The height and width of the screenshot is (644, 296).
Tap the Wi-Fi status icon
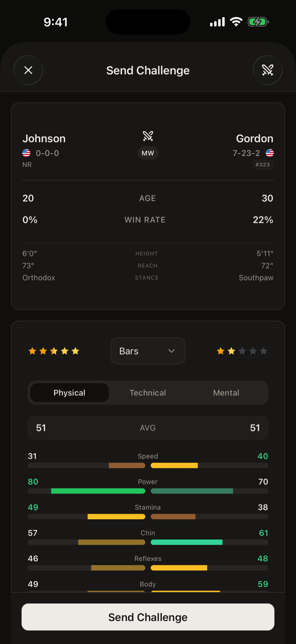pyautogui.click(x=236, y=22)
